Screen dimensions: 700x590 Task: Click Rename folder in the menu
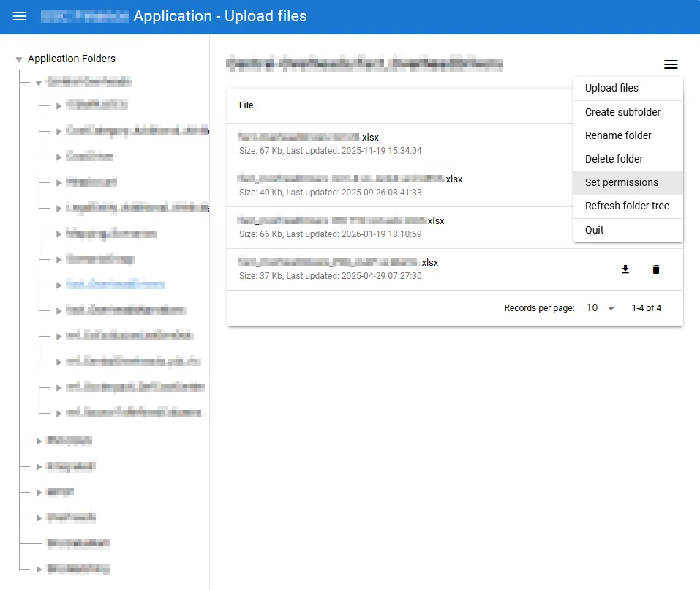point(618,135)
